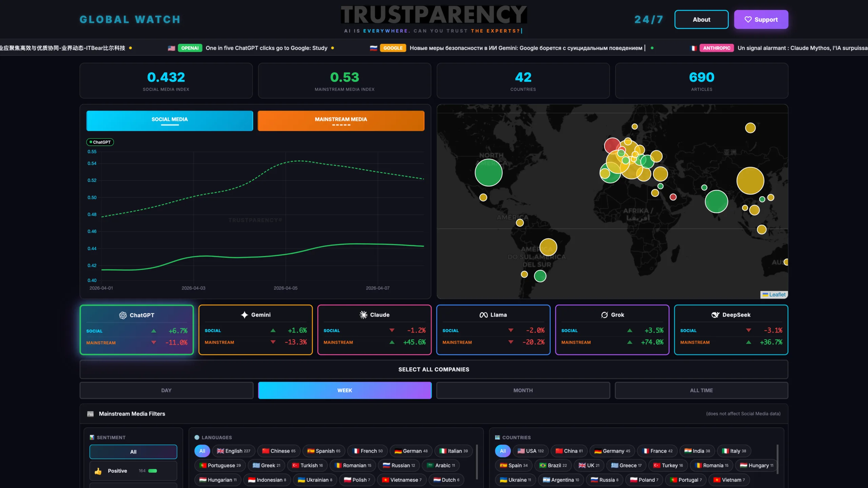The image size is (868, 488).
Task: Click the Positive sentiment progress bar
Action: (152, 471)
